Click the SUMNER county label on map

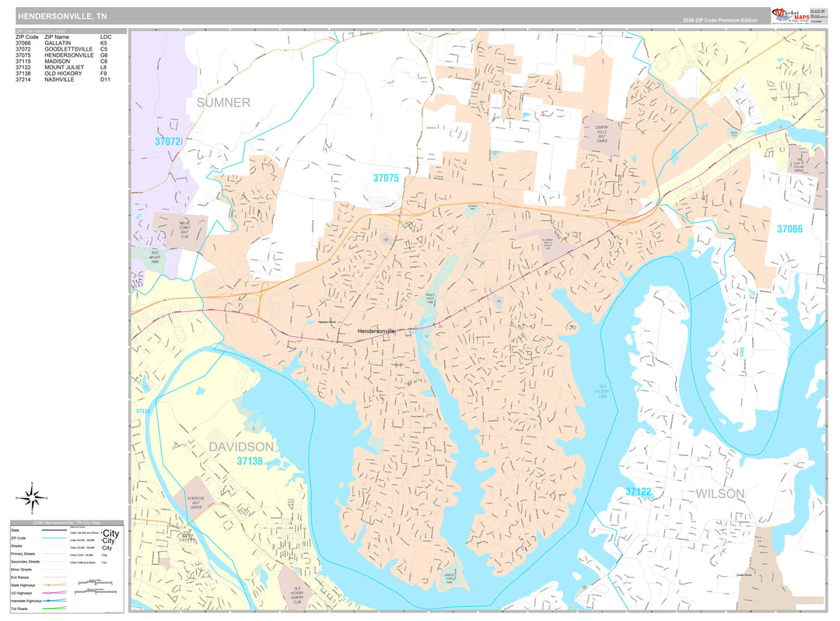pos(223,103)
